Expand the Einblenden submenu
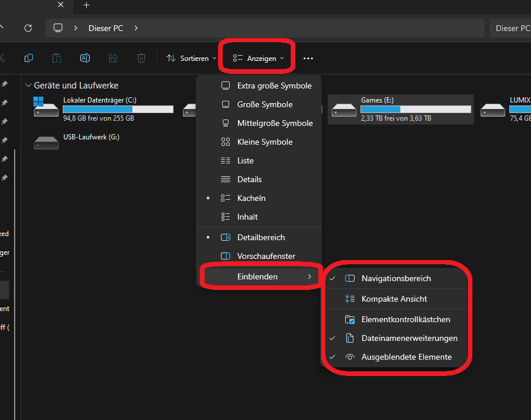Viewport: 531px width, 420px height. point(258,276)
